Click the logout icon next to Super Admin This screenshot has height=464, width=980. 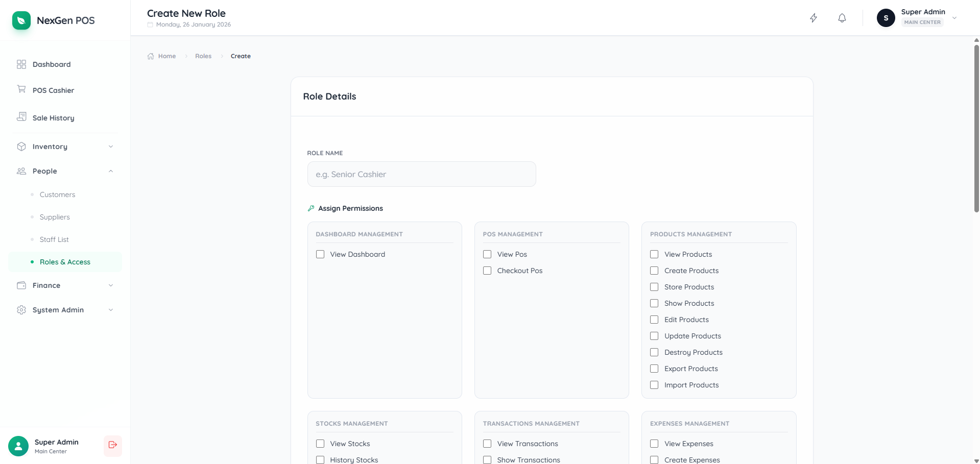(x=112, y=446)
